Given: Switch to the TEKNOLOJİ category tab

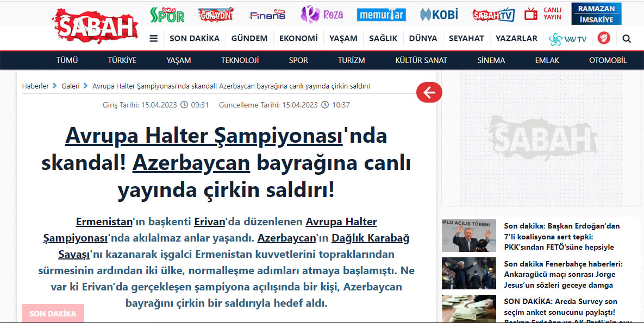Looking at the screenshot, I should tap(240, 60).
